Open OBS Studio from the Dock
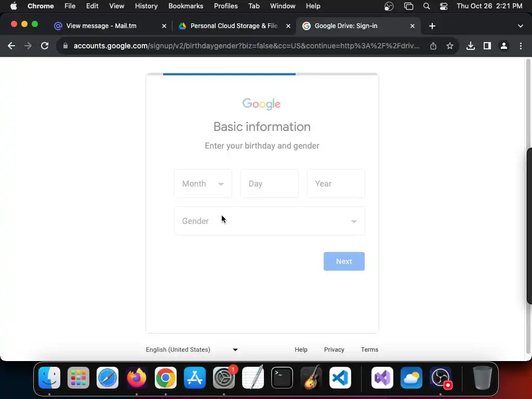 point(441,378)
